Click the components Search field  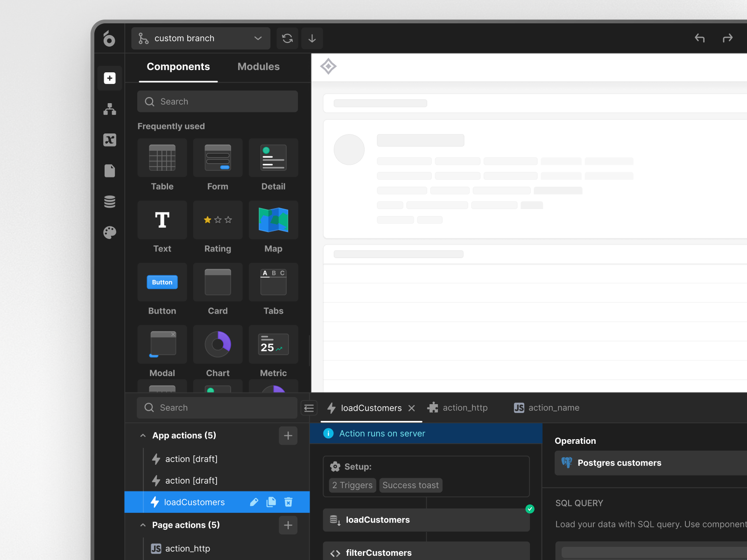click(218, 101)
